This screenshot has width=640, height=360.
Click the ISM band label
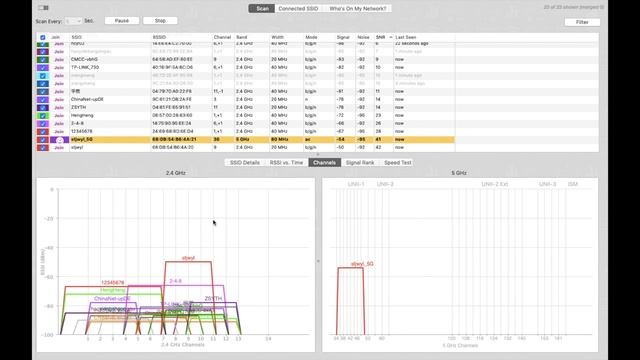tap(573, 184)
